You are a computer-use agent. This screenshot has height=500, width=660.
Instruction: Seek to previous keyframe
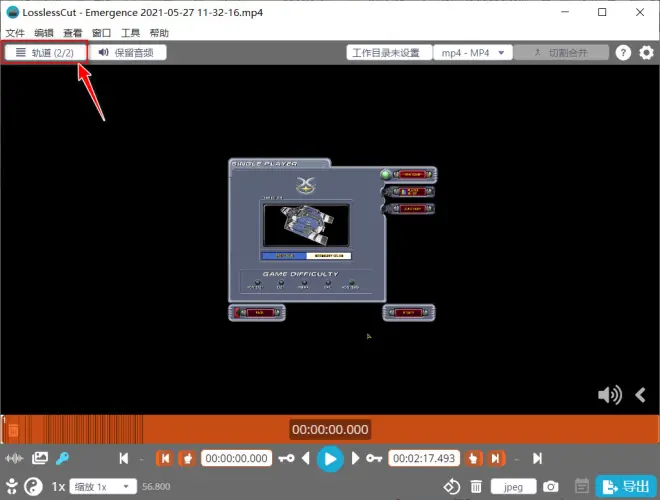point(287,458)
